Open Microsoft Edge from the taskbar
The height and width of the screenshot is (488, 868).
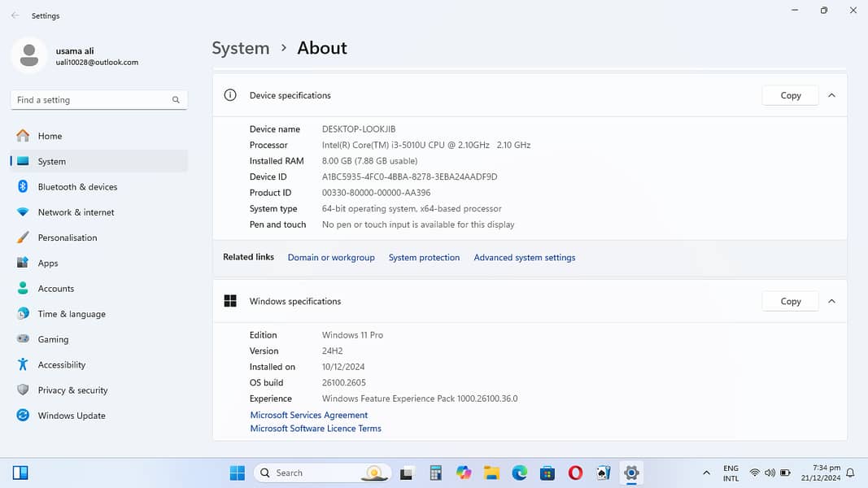coord(520,473)
